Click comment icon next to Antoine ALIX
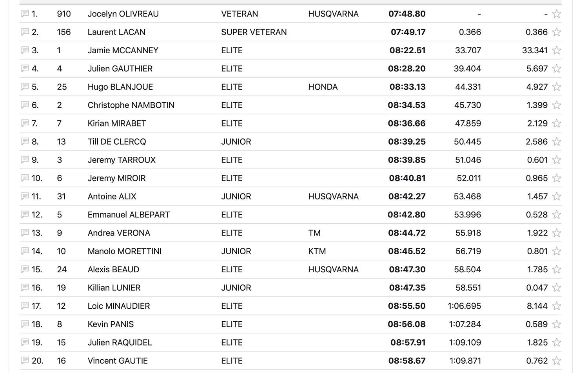The image size is (588, 373). 25,196
